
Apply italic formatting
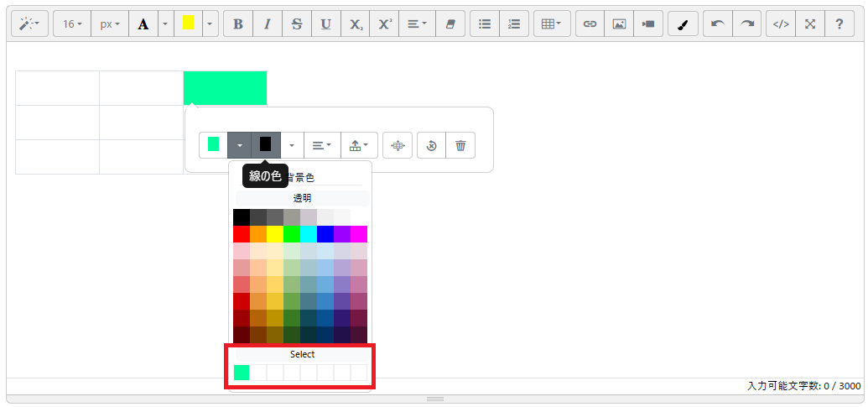268,24
